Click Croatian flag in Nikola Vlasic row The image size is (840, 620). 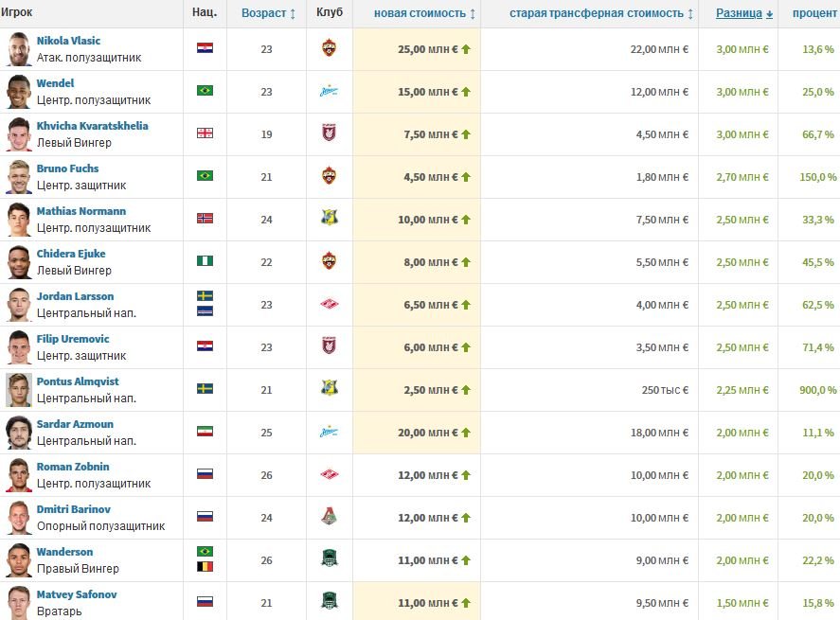(205, 48)
